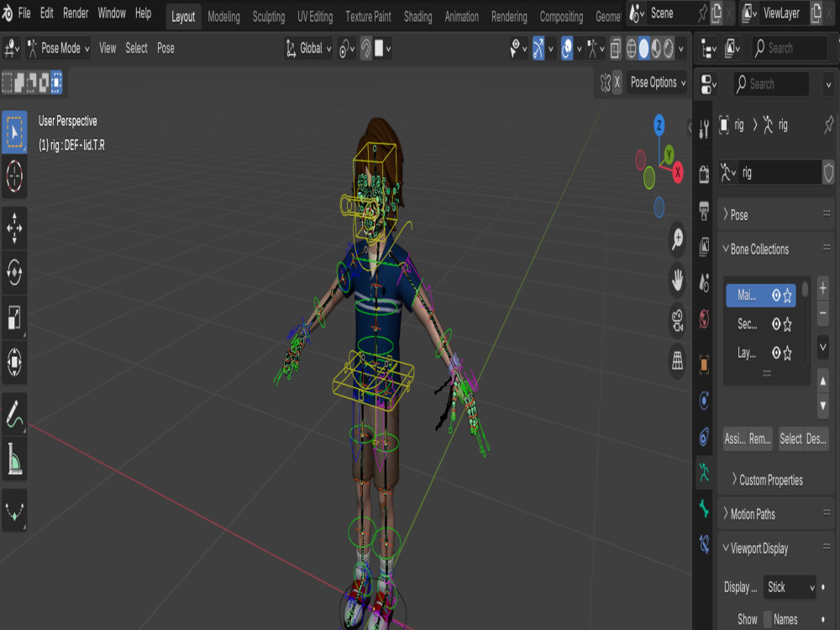This screenshot has height=630, width=840.
Task: Open the Pose Options dropdown
Action: pos(658,82)
